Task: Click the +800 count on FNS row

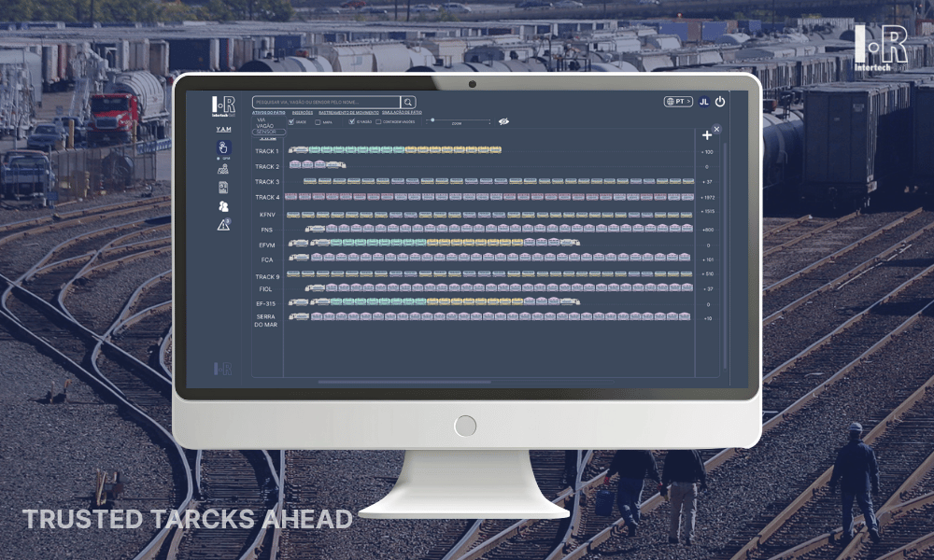Action: tap(708, 230)
